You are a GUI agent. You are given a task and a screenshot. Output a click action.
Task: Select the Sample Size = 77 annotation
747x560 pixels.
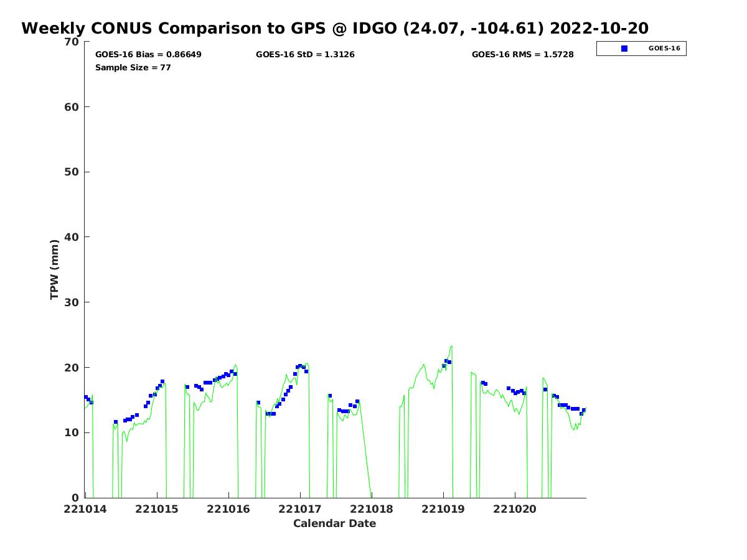133,67
